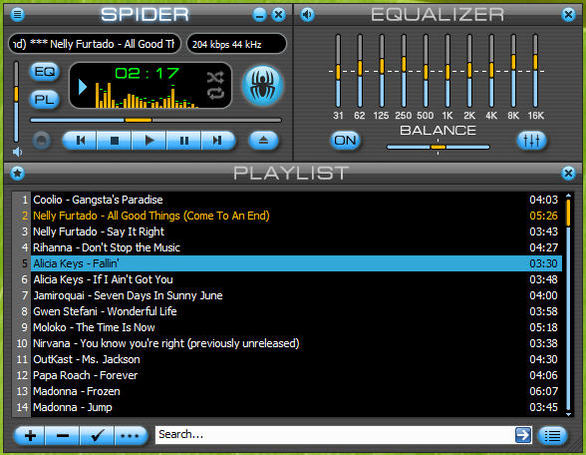Adjust the 62 Hz equalizer band
Image resolution: width=586 pixels, height=455 pixels.
click(360, 71)
